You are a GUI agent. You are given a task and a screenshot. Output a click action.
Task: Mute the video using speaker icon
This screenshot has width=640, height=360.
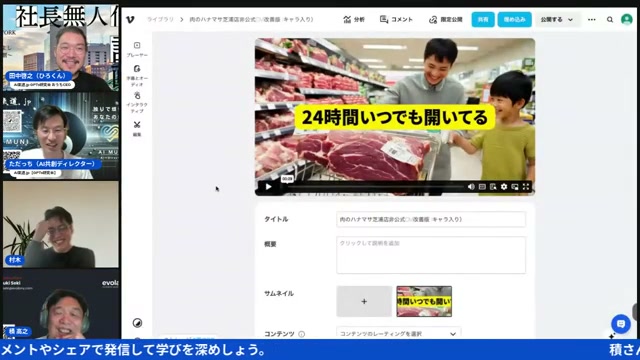click(471, 187)
